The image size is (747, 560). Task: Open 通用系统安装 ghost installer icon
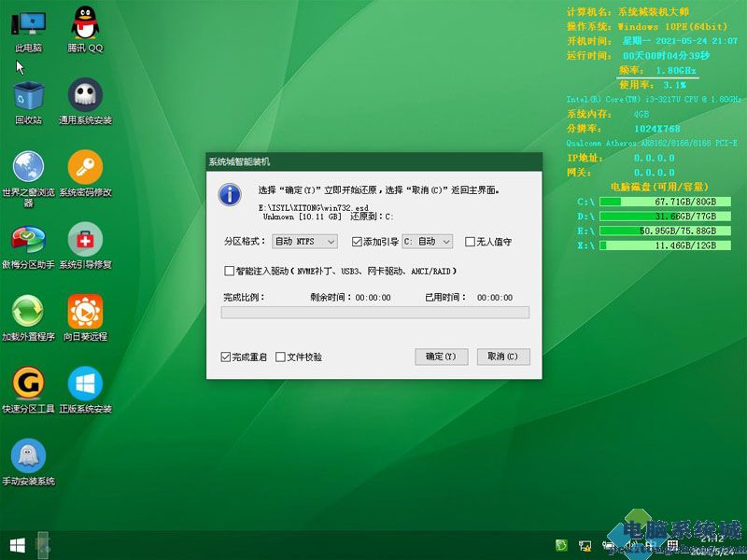point(85,102)
